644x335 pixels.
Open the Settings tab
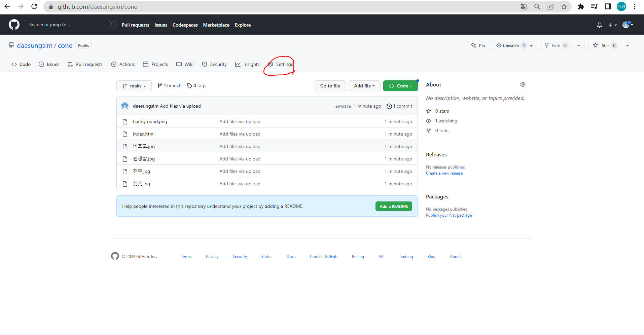tap(281, 64)
